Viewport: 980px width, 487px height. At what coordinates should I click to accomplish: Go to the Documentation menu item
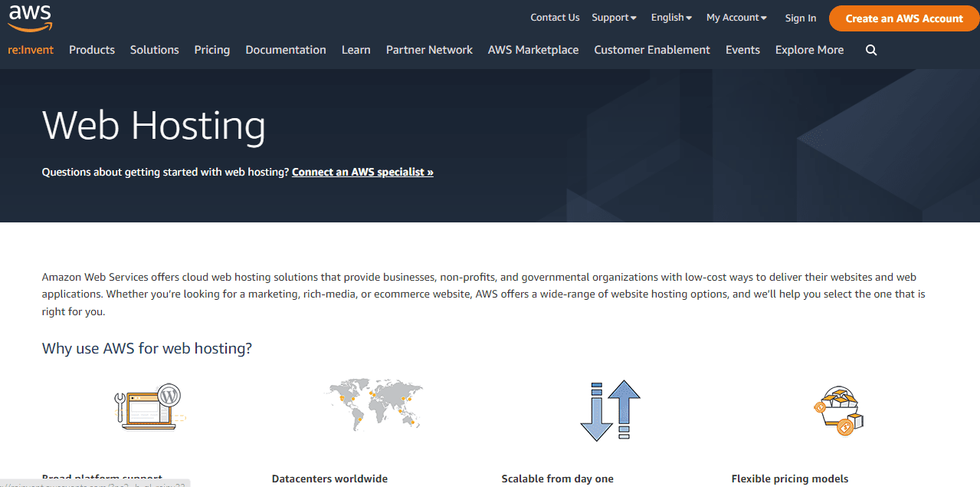coord(286,50)
